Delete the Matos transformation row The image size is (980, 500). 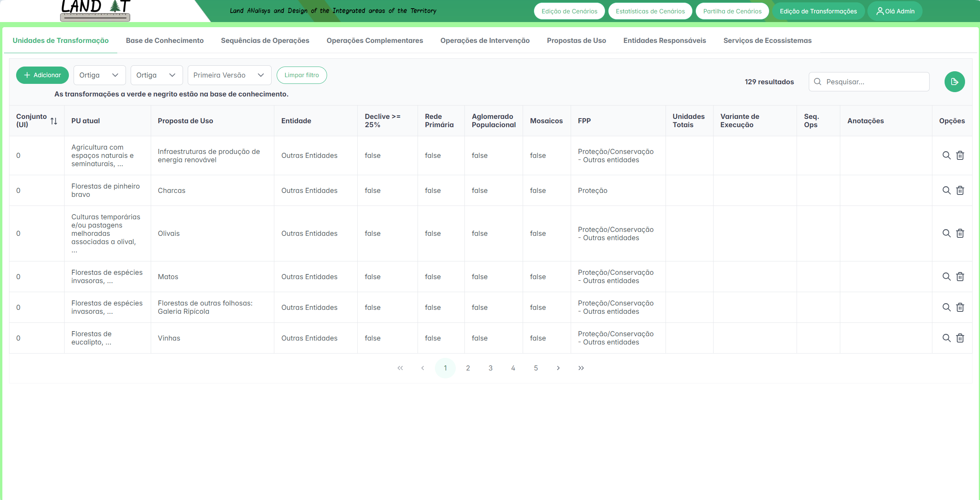pos(960,277)
